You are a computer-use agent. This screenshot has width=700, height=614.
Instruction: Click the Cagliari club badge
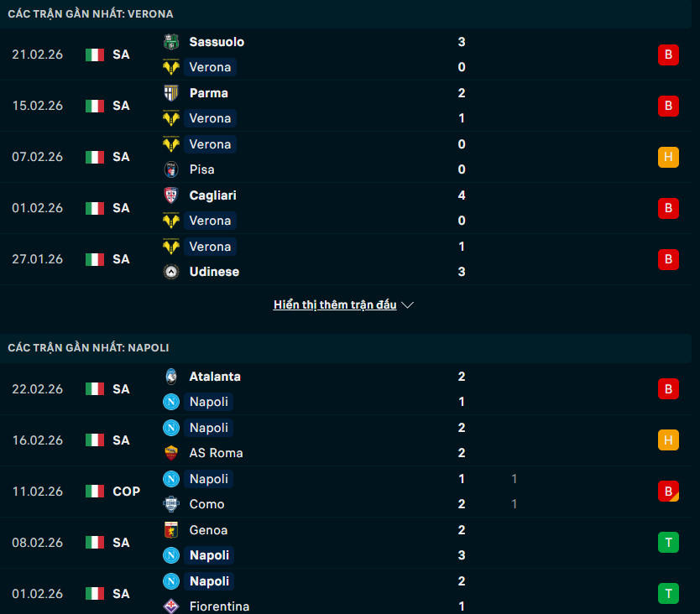(x=171, y=195)
